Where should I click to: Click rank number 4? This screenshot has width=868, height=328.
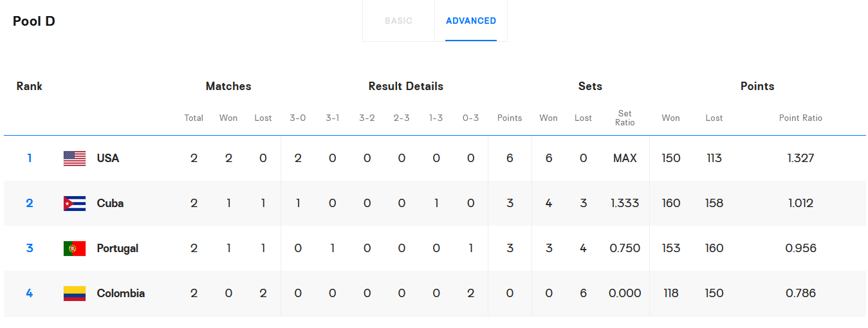coord(30,293)
